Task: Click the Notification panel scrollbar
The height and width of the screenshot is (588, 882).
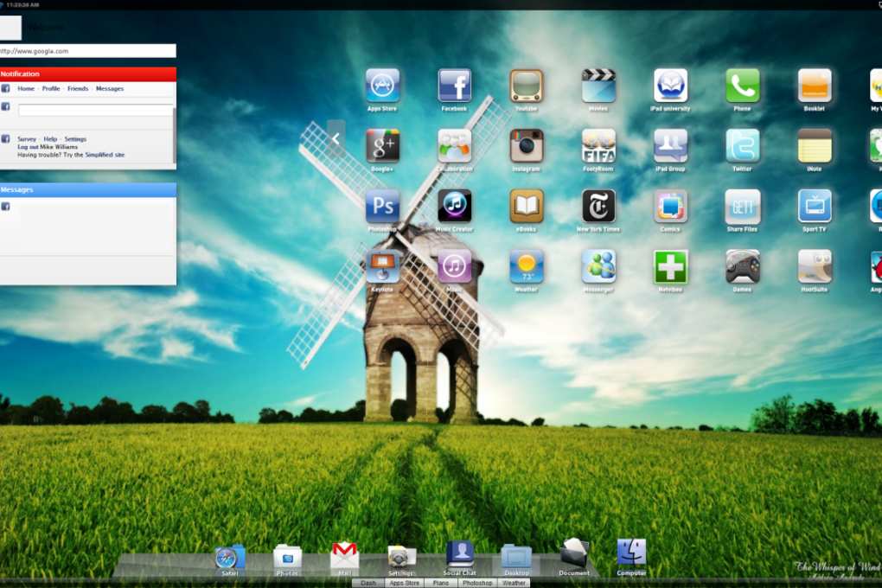Action: coord(175,135)
